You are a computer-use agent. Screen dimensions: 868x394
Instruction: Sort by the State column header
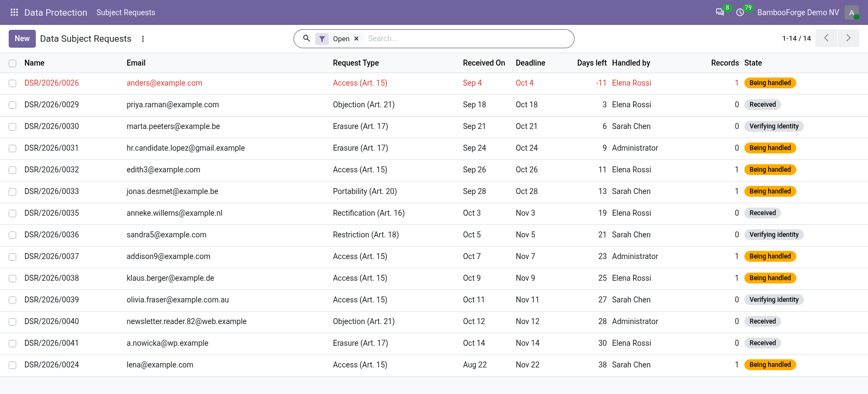753,63
